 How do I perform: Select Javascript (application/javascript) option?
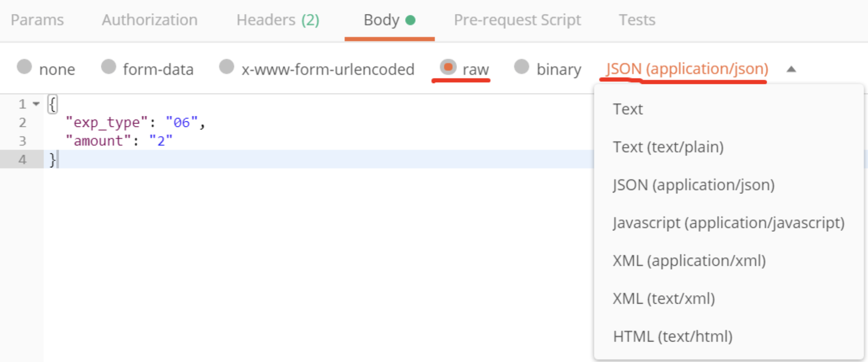tap(728, 223)
